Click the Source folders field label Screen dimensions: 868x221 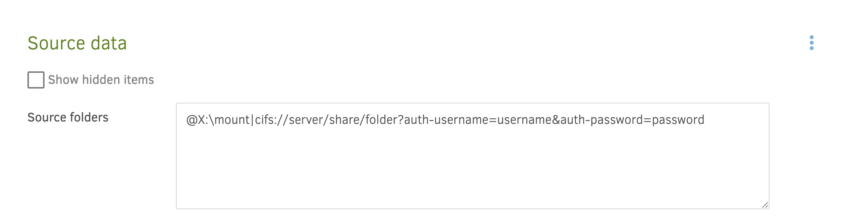68,117
